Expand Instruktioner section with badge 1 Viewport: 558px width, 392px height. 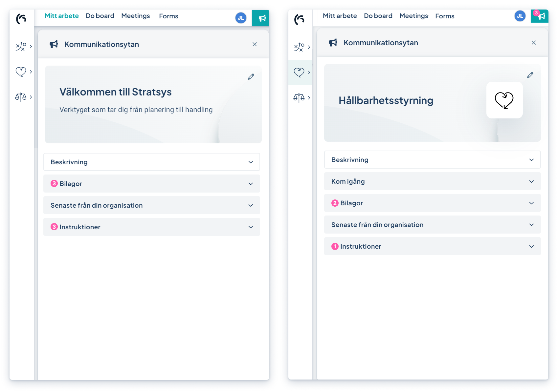pos(432,246)
